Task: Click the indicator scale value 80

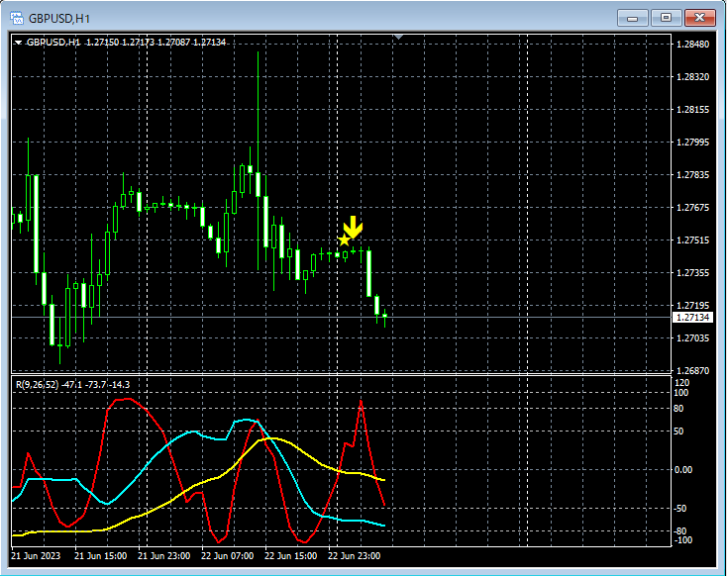Action: [x=678, y=409]
